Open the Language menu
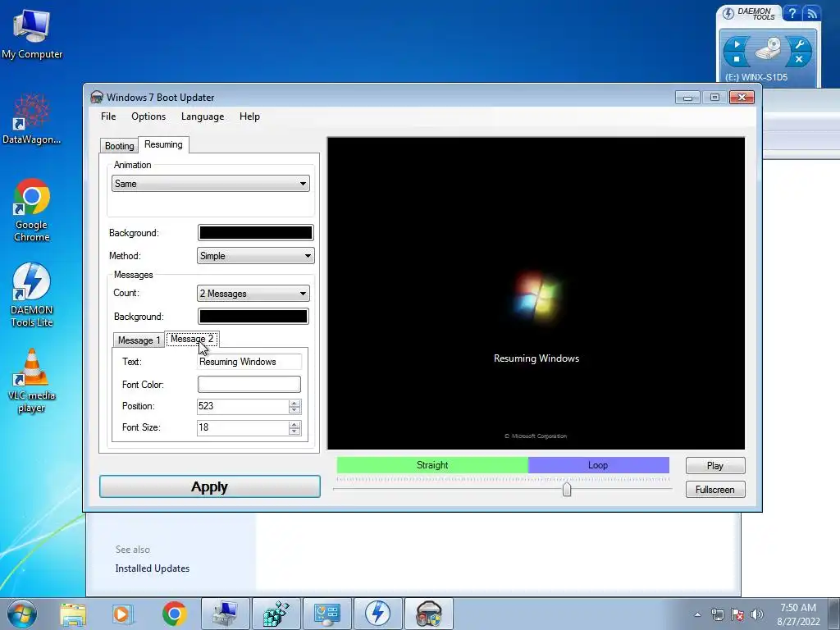This screenshot has width=840, height=630. (203, 116)
